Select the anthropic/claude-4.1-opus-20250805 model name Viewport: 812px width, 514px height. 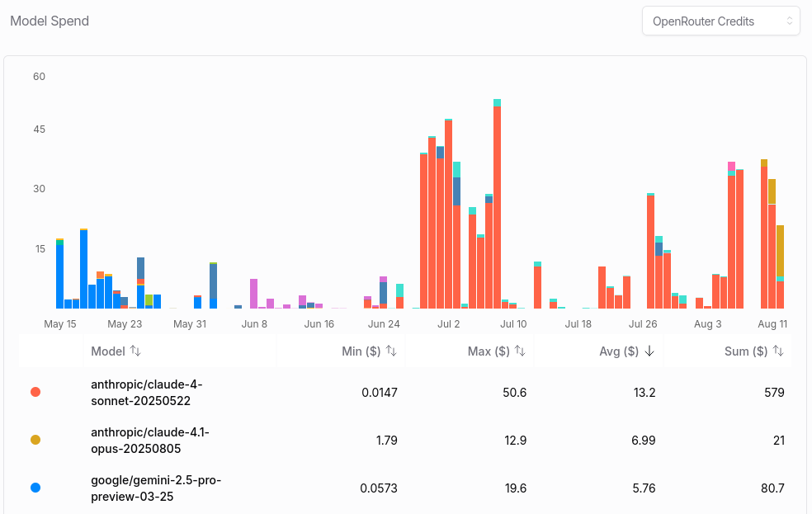coord(149,440)
